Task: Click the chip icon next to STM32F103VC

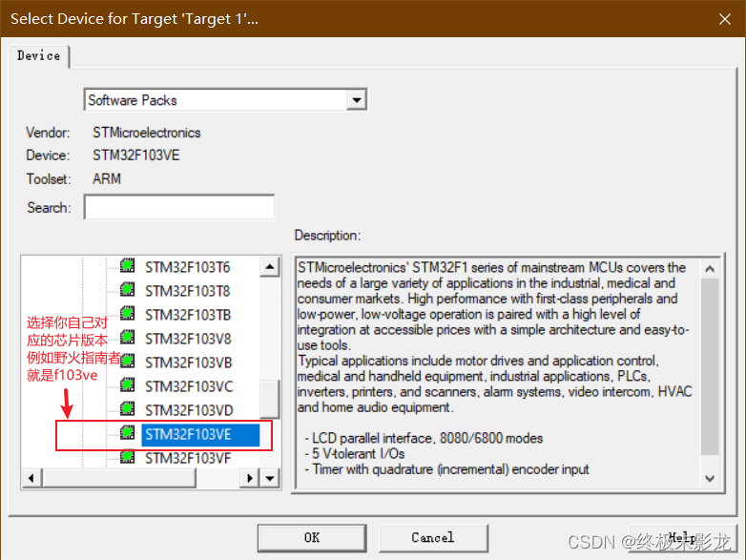Action: point(127,384)
